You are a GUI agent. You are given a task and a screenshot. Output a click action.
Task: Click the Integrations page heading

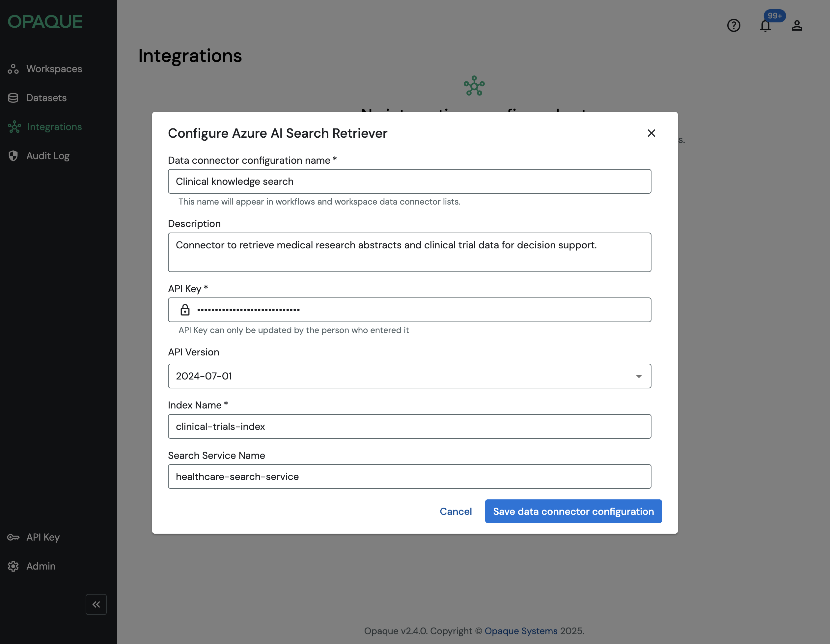click(x=190, y=56)
